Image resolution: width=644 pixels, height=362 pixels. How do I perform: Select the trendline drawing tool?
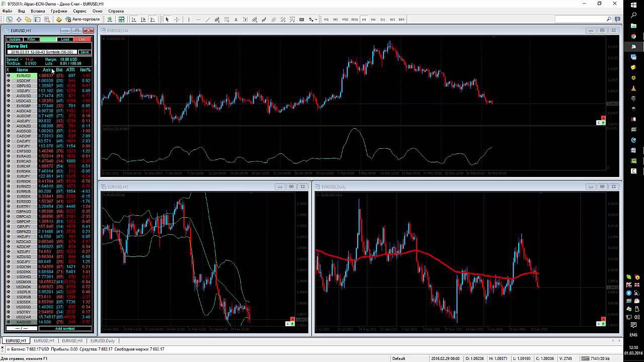coord(208,19)
